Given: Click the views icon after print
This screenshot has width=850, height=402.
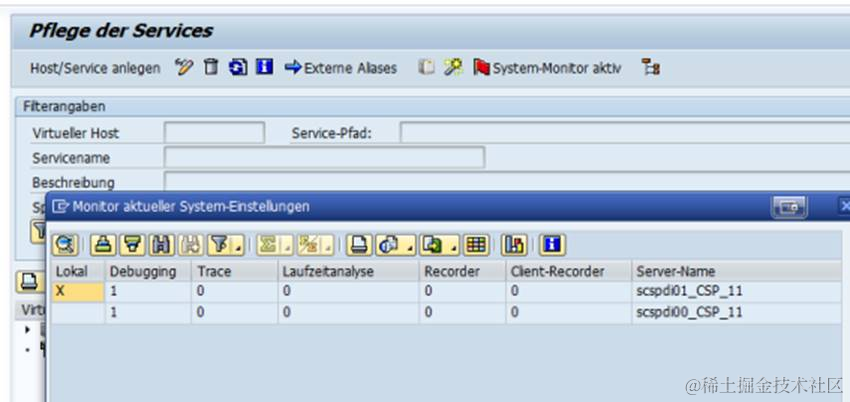Looking at the screenshot, I should (388, 245).
